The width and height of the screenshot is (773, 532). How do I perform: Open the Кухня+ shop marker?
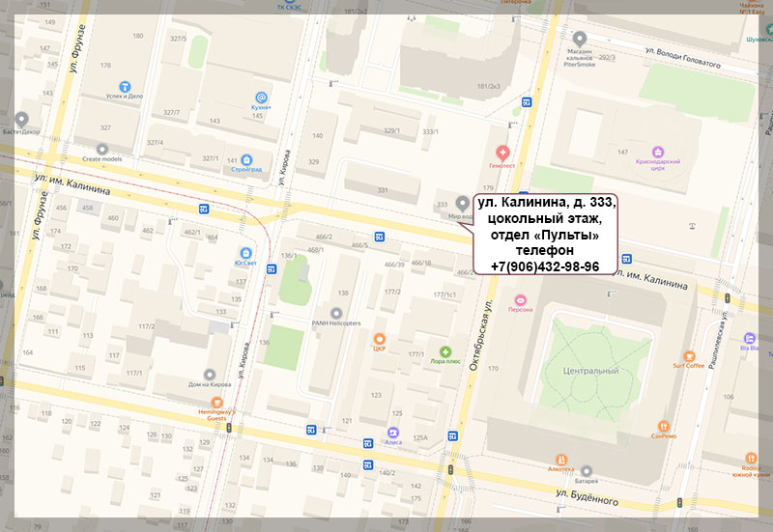tap(260, 96)
